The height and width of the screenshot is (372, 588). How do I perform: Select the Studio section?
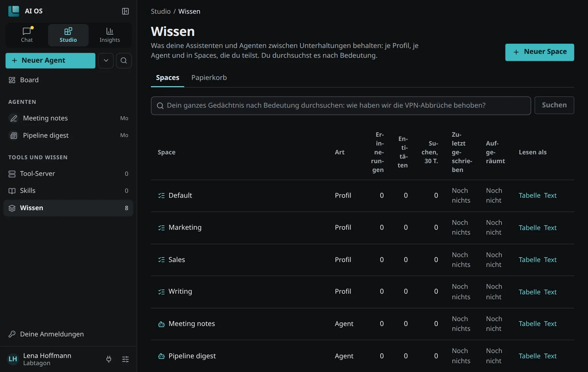pyautogui.click(x=68, y=35)
